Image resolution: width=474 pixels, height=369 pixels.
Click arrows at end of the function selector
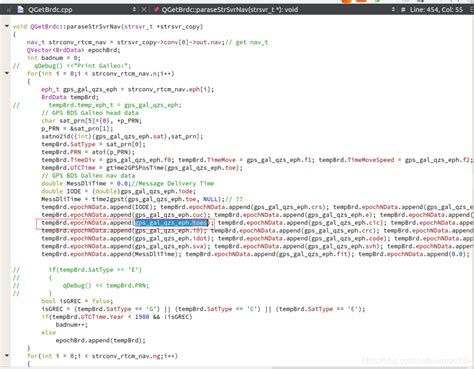pyautogui.click(x=393, y=10)
